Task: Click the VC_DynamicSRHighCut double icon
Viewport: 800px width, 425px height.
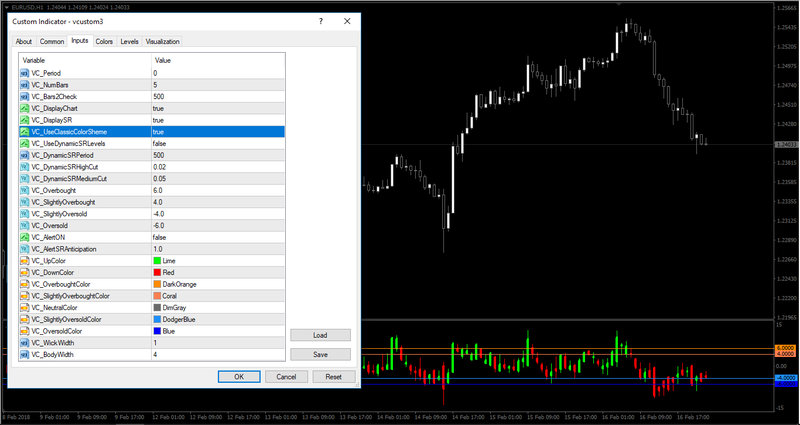Action: (24, 167)
